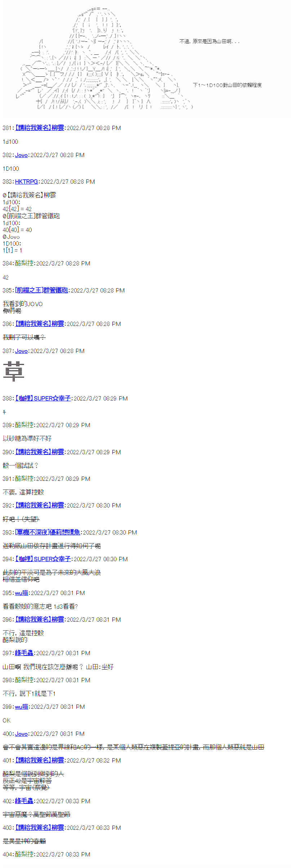The image size is (299, 868).
Task: Click the Jovo username link on post 400
Action: click(x=21, y=734)
